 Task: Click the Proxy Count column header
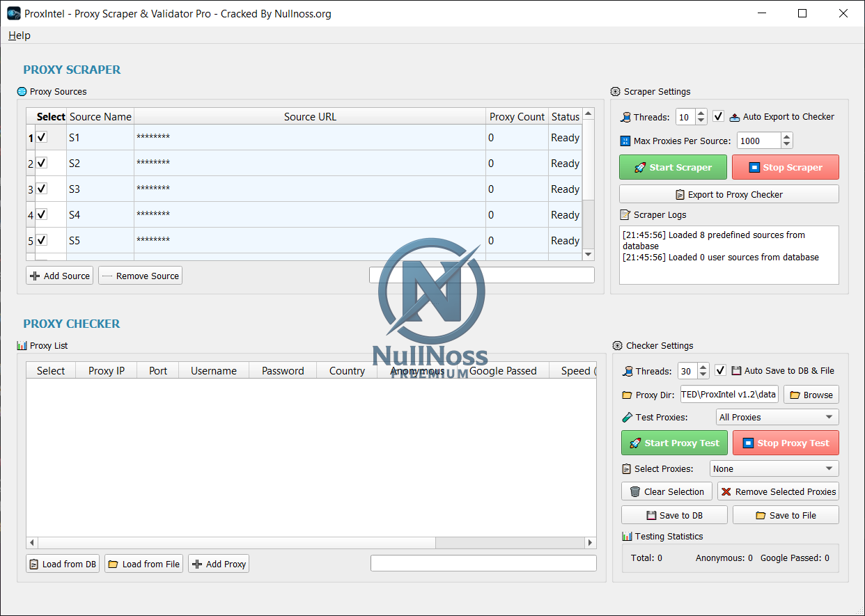pyautogui.click(x=517, y=117)
